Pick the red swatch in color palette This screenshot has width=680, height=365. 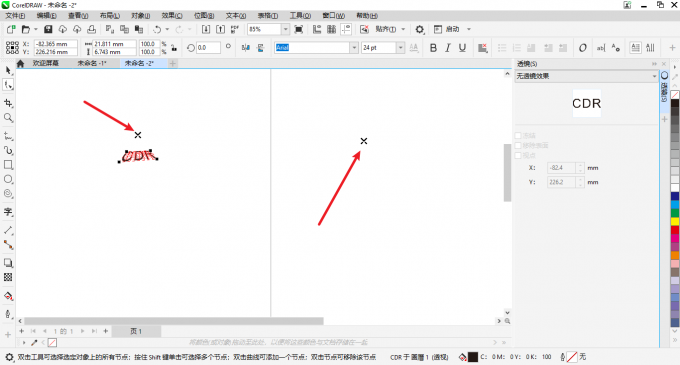[x=675, y=230]
